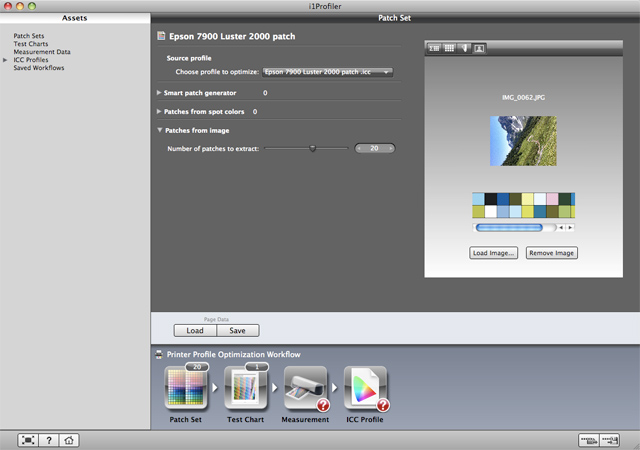This screenshot has width=640, height=450.
Task: Click the number of patches slider handle
Action: coord(313,148)
